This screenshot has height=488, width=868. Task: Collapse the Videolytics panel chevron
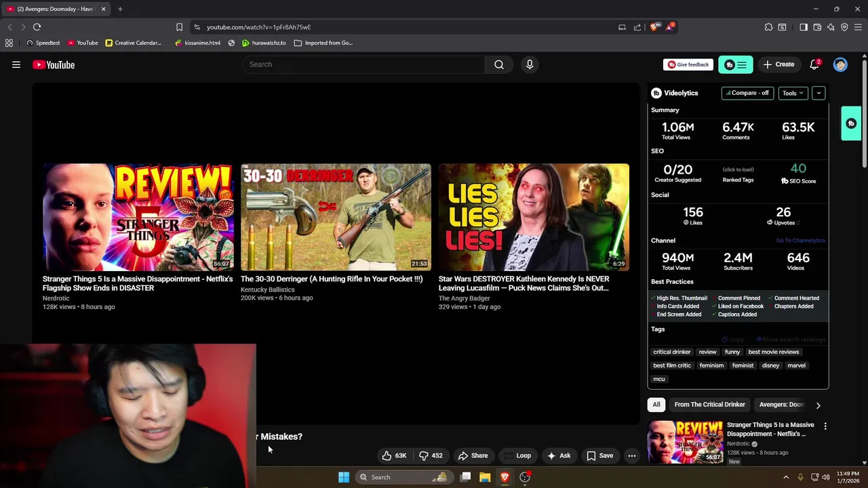818,93
